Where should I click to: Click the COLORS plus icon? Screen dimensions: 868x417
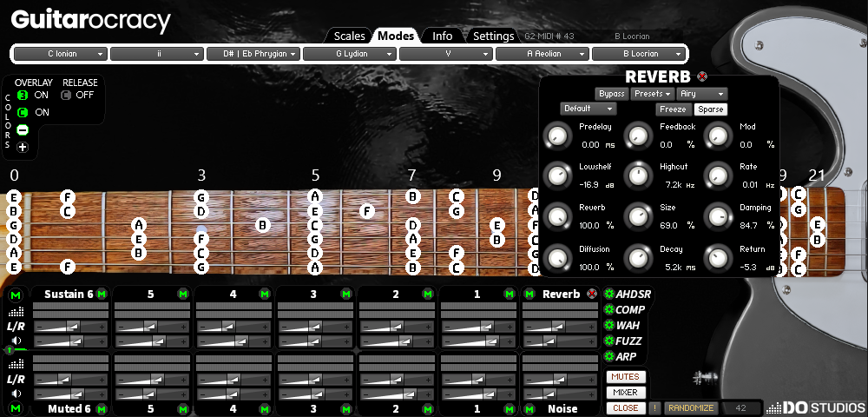pyautogui.click(x=23, y=148)
